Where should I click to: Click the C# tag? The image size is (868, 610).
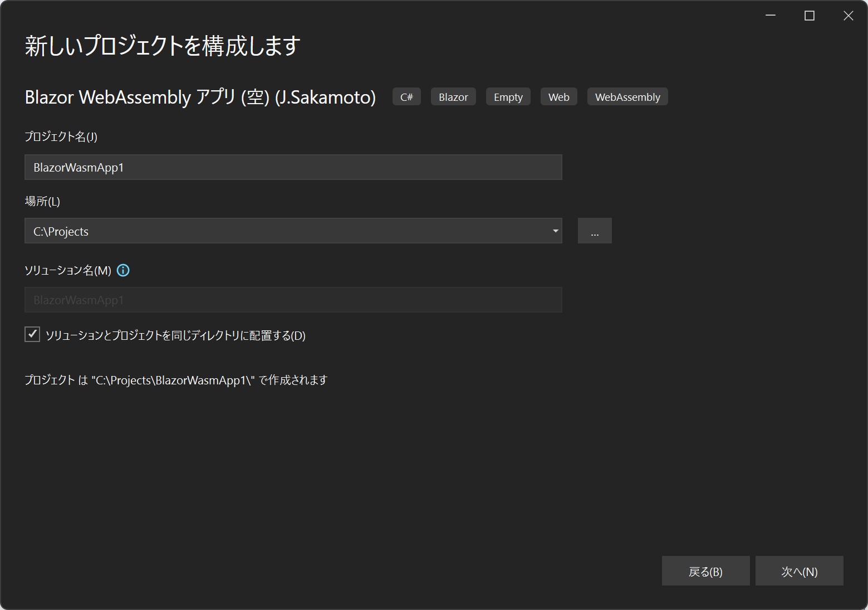[406, 97]
